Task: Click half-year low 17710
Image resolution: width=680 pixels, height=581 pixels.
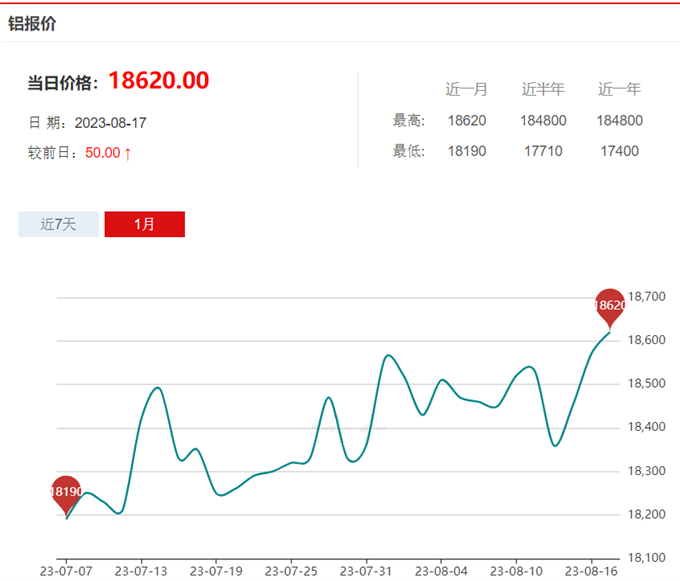Action: pos(543,151)
